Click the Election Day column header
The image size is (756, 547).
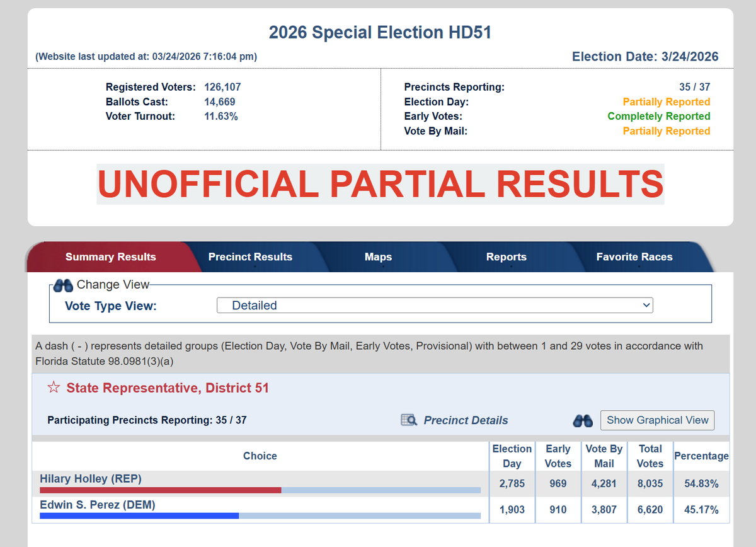512,456
